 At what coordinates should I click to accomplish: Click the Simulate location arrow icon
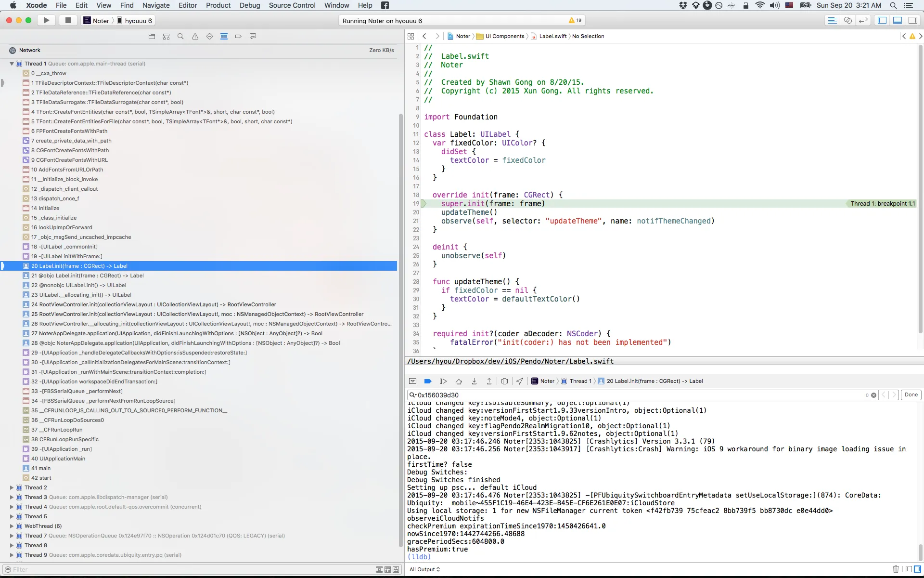[519, 381]
